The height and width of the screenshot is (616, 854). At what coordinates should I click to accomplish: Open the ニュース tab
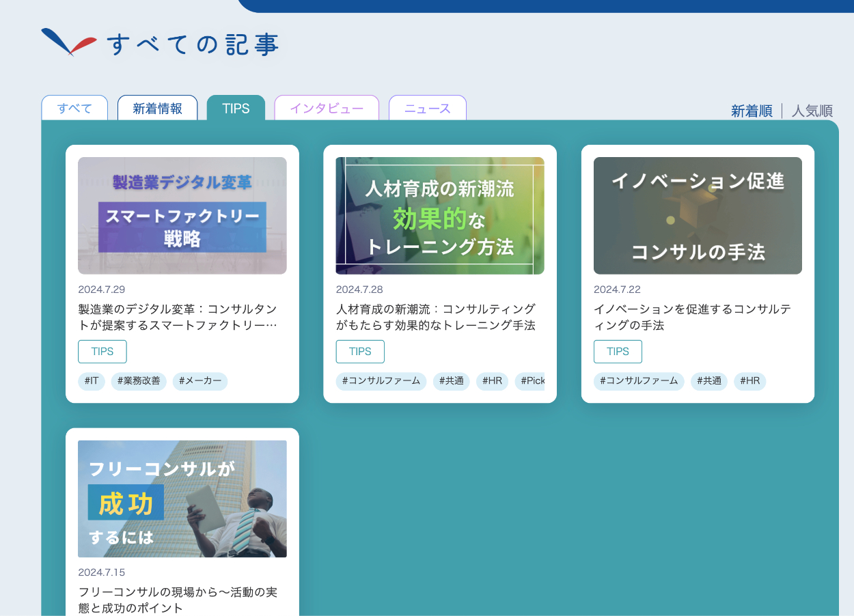(428, 109)
